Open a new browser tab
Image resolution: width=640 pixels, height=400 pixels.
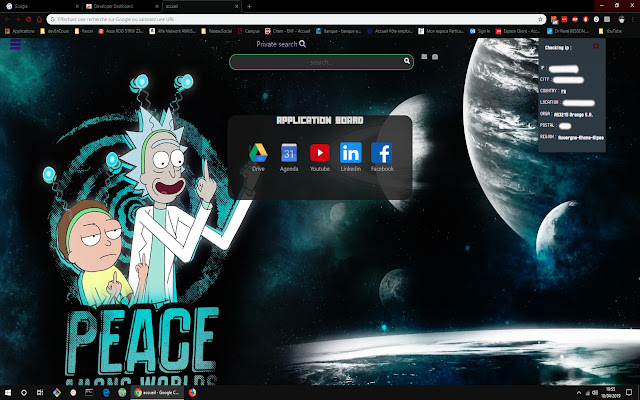coord(249,7)
